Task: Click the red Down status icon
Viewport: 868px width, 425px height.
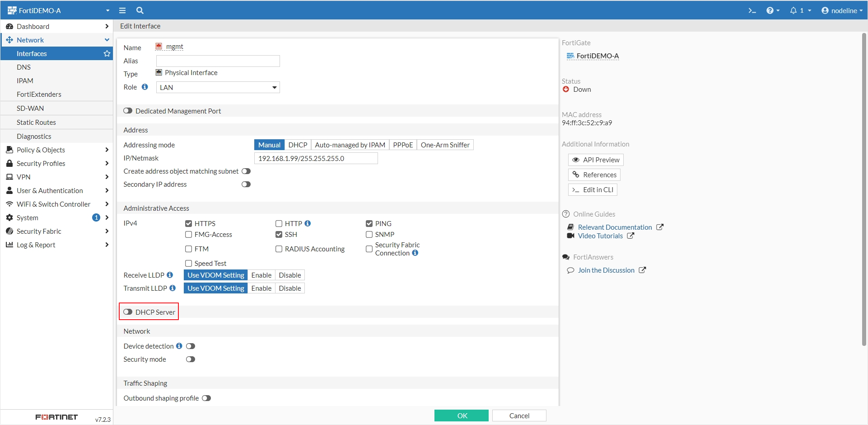Action: (566, 90)
